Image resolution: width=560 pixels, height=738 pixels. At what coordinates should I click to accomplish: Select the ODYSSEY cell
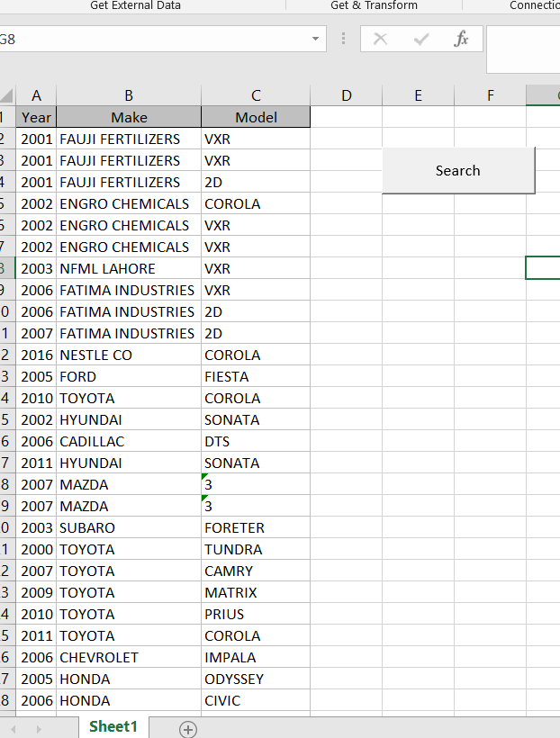[x=256, y=679]
